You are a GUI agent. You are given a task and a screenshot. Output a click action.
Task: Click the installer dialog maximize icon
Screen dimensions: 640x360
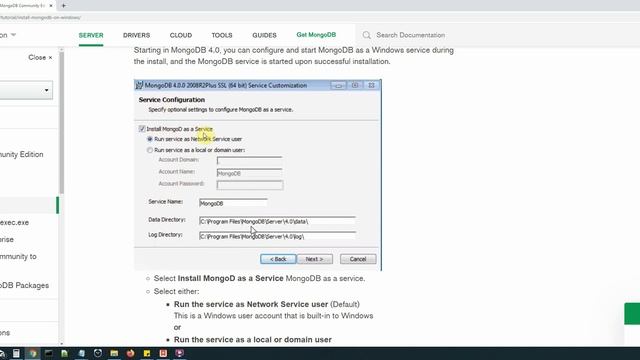click(355, 85)
